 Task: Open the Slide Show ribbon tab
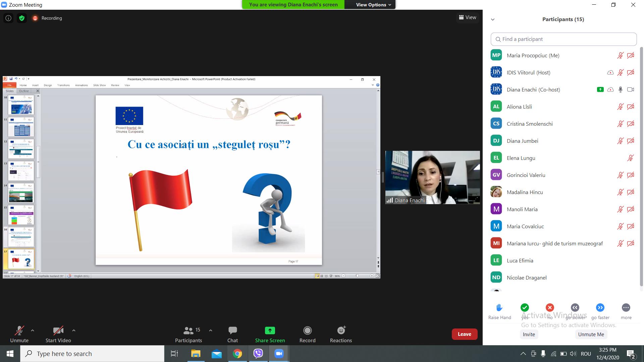(99, 85)
